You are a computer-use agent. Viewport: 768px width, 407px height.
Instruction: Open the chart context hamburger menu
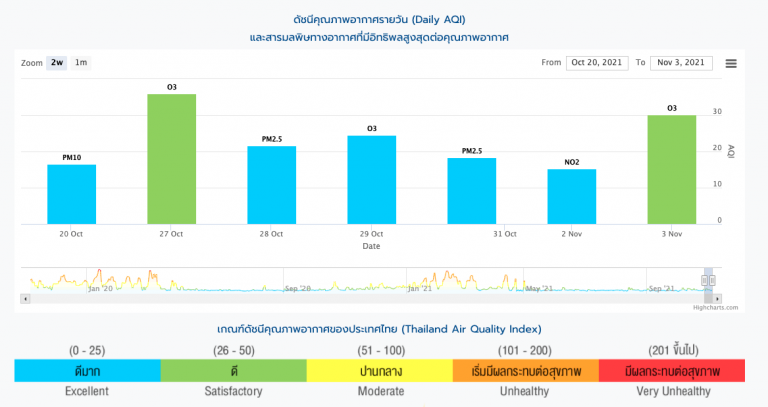pyautogui.click(x=731, y=63)
